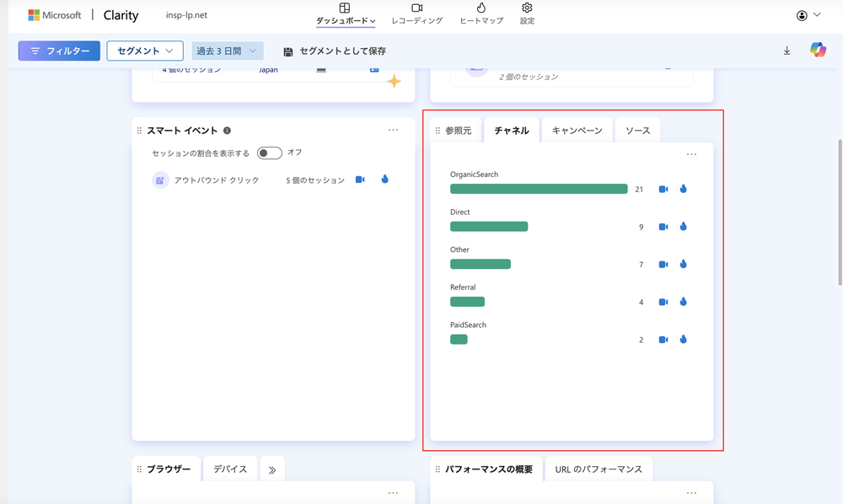
Task: Open recordings for PaidSearch channel
Action: (663, 340)
